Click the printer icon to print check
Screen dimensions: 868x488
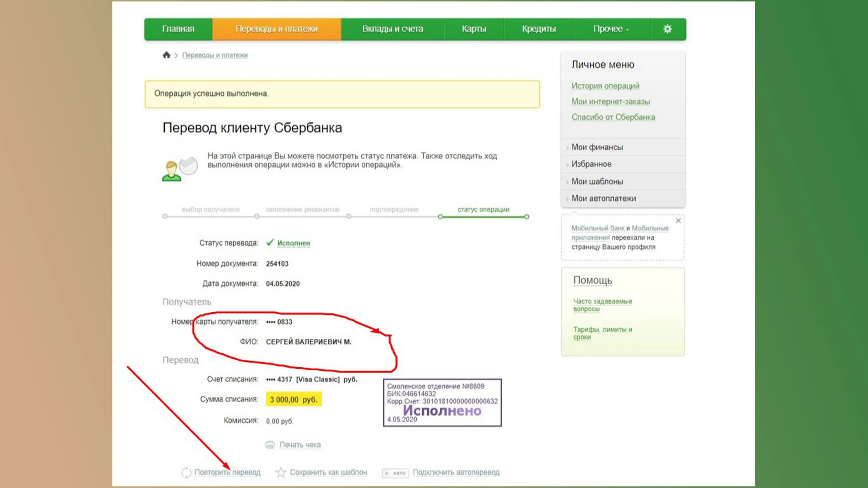click(x=269, y=444)
